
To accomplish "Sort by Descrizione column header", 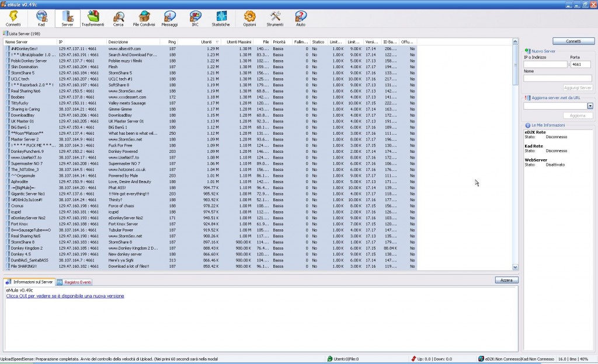I will [x=133, y=42].
